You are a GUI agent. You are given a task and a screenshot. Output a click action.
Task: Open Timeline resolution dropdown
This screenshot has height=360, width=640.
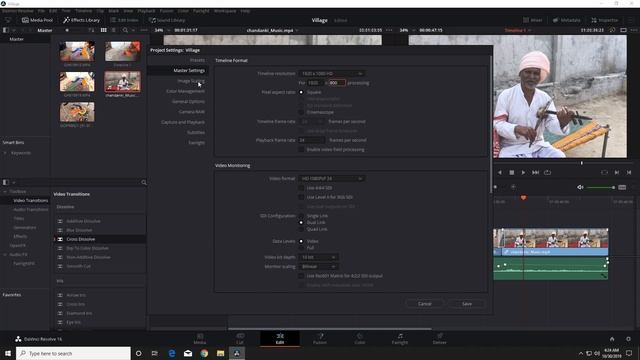click(331, 73)
